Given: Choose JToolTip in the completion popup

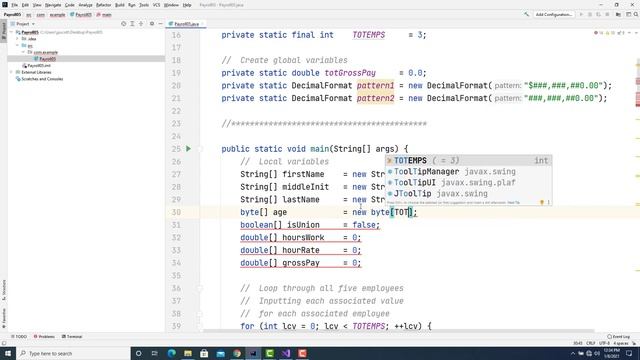Looking at the screenshot, I should click(x=469, y=193).
